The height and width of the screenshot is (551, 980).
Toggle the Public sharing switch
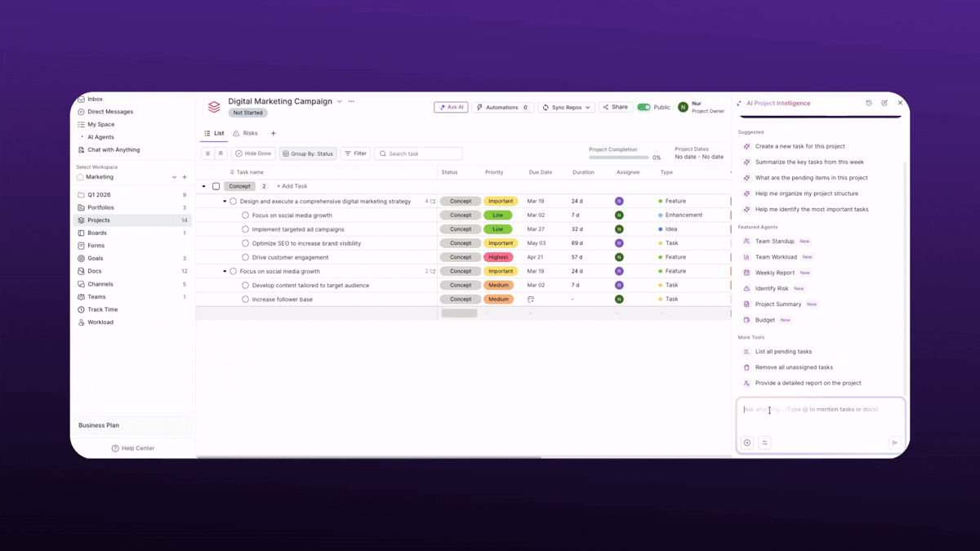(642, 107)
